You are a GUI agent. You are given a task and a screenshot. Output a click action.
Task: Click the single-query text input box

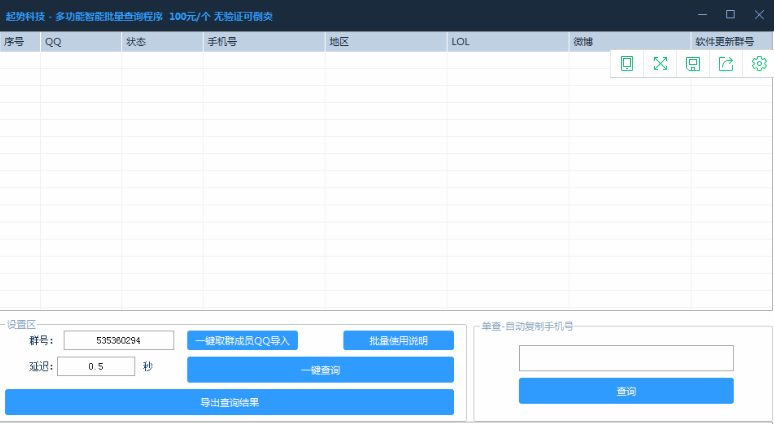[x=626, y=358]
